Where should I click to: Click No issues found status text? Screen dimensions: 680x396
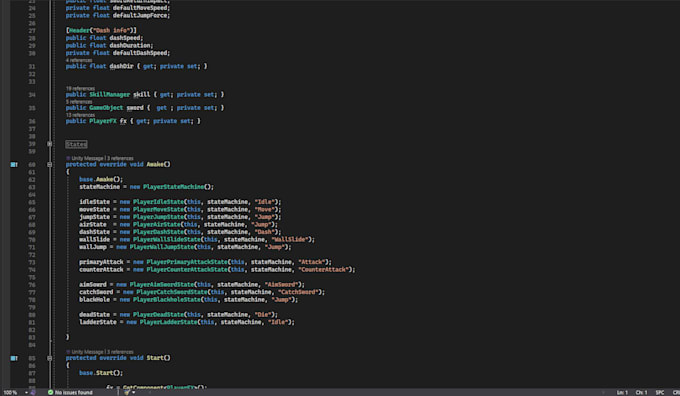coord(74,392)
